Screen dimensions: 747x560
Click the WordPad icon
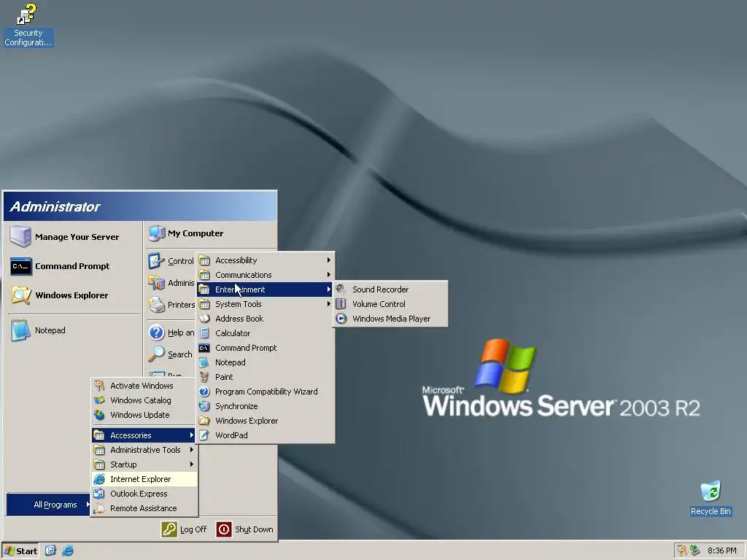(x=204, y=435)
